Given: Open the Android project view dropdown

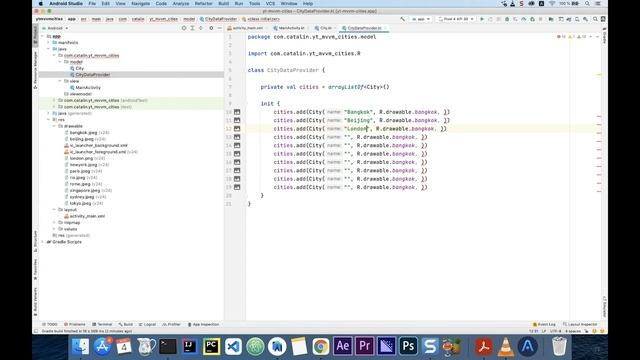Looking at the screenshot, I should 56,28.
